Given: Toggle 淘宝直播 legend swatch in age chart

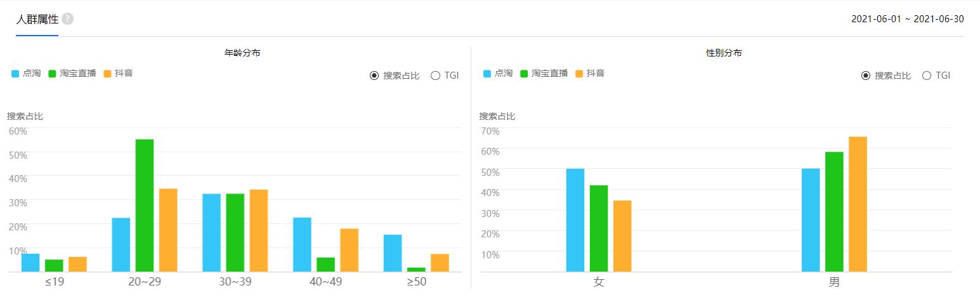Looking at the screenshot, I should pyautogui.click(x=53, y=74).
